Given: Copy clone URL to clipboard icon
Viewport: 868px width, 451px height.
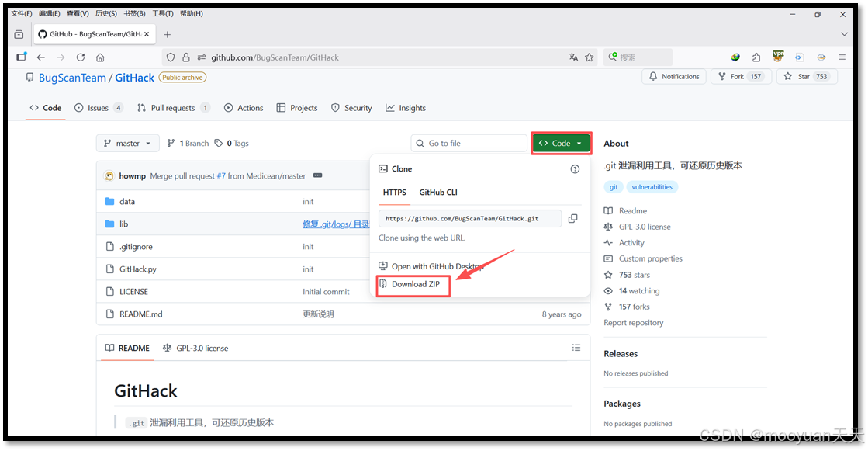Looking at the screenshot, I should coord(573,218).
